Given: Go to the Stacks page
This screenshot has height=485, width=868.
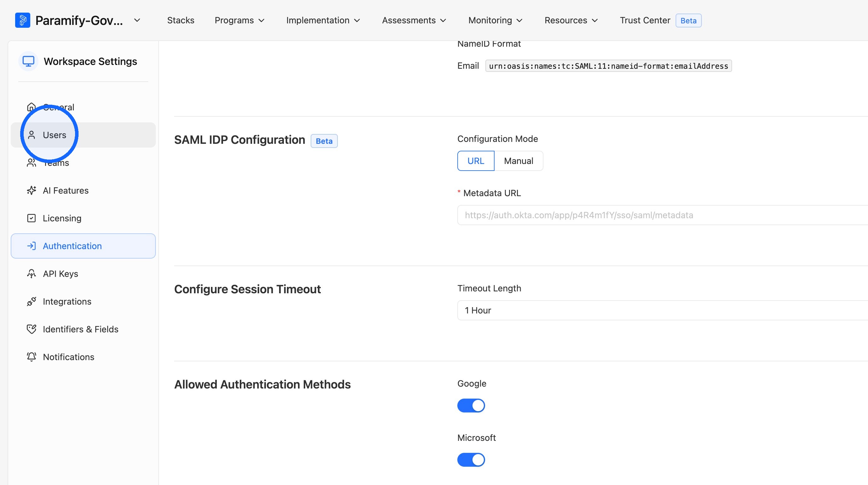Looking at the screenshot, I should [x=181, y=20].
